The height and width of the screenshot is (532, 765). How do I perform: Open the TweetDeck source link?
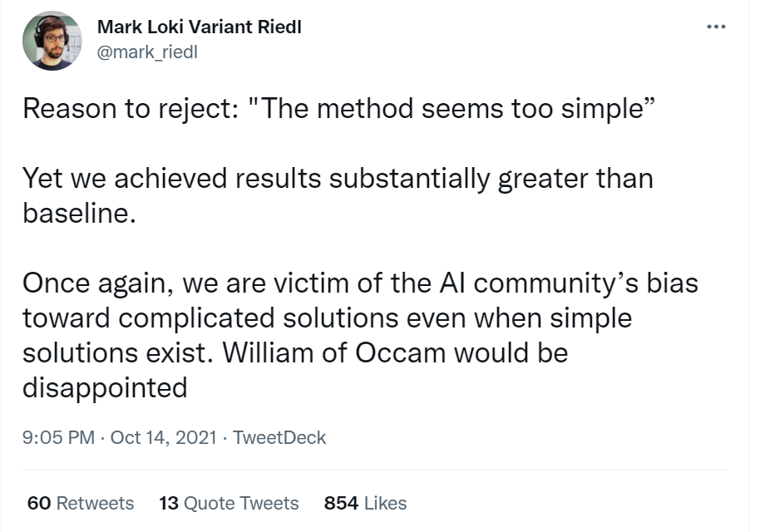(x=279, y=437)
